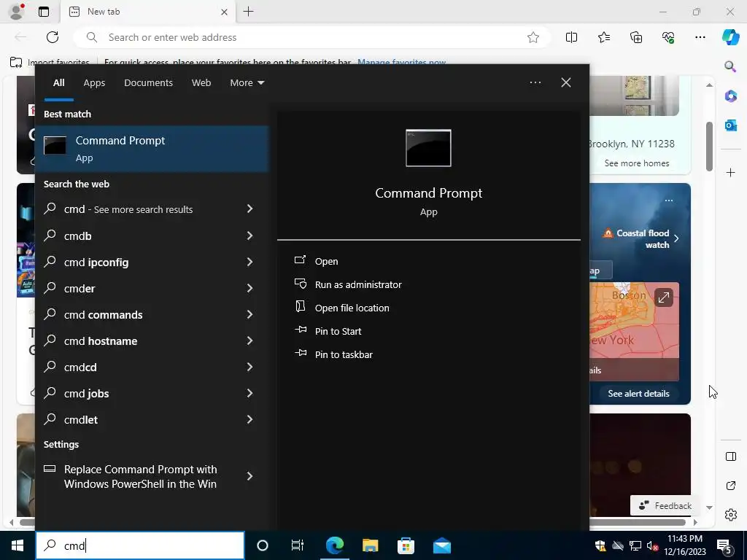The width and height of the screenshot is (747, 560).
Task: Click the Edge refresh page icon
Action: (x=53, y=37)
